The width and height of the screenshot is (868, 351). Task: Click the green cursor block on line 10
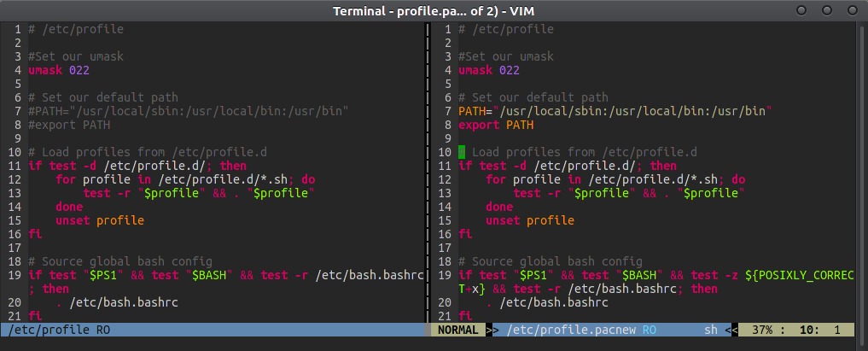[462, 152]
